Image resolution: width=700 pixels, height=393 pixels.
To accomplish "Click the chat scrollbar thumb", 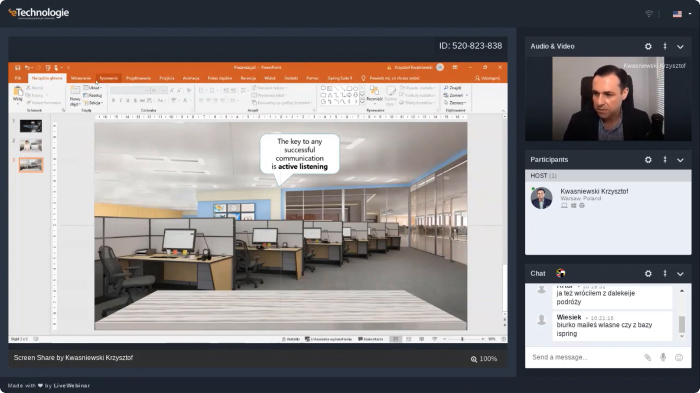I will coord(682,324).
